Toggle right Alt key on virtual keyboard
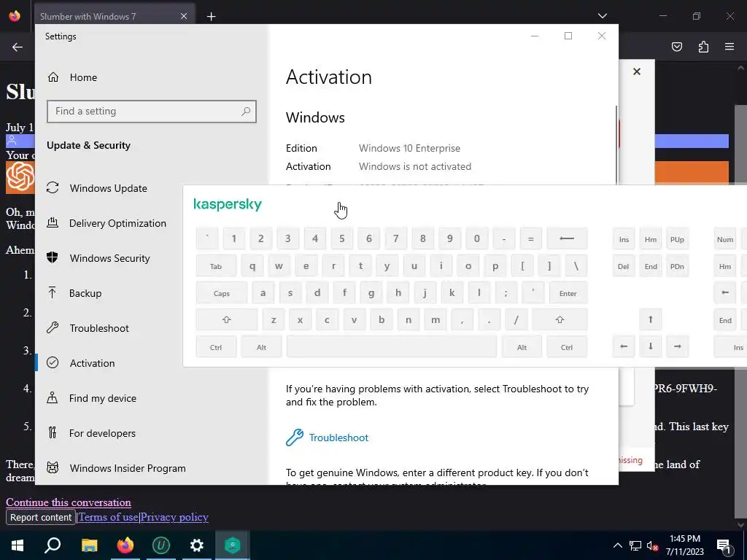Screen dimensions: 747x560 pos(522,346)
